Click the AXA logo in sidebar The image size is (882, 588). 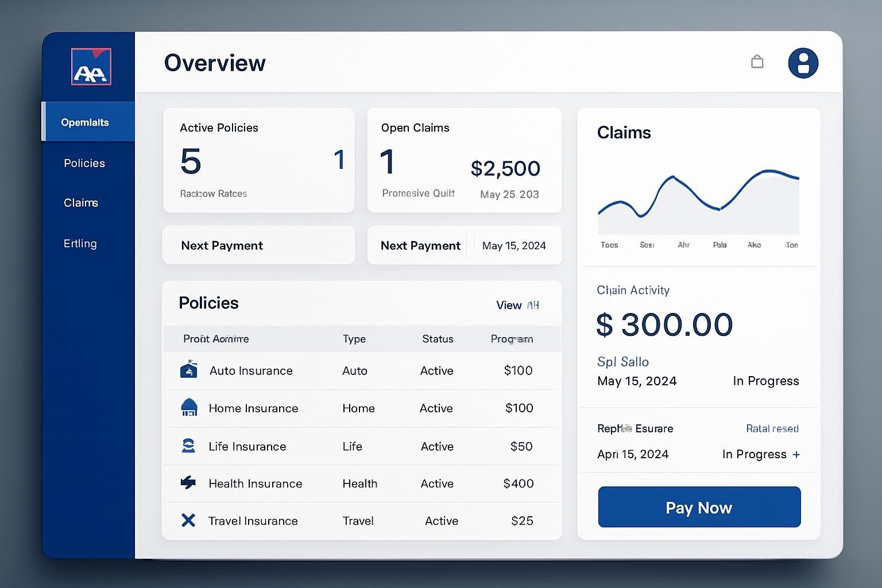(x=91, y=67)
